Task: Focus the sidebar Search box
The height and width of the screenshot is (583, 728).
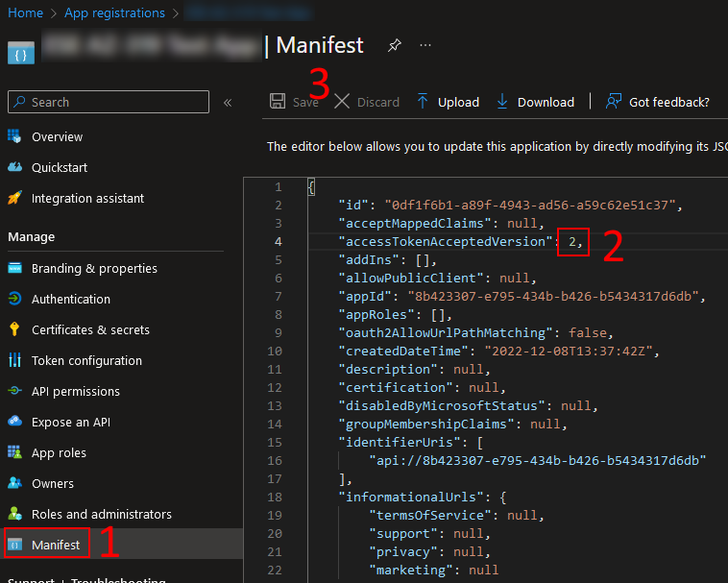Action: click(x=109, y=102)
